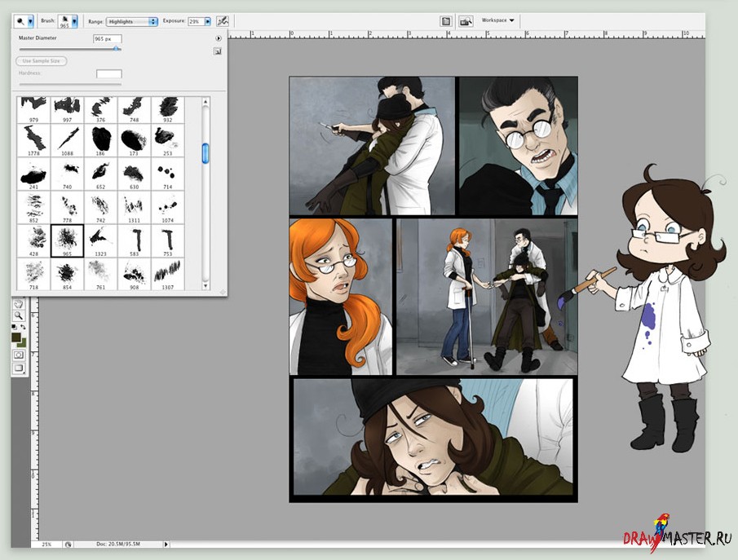Screen dimensions: 738x560
Task: Open the tool preset picker arrow
Action: (x=31, y=21)
